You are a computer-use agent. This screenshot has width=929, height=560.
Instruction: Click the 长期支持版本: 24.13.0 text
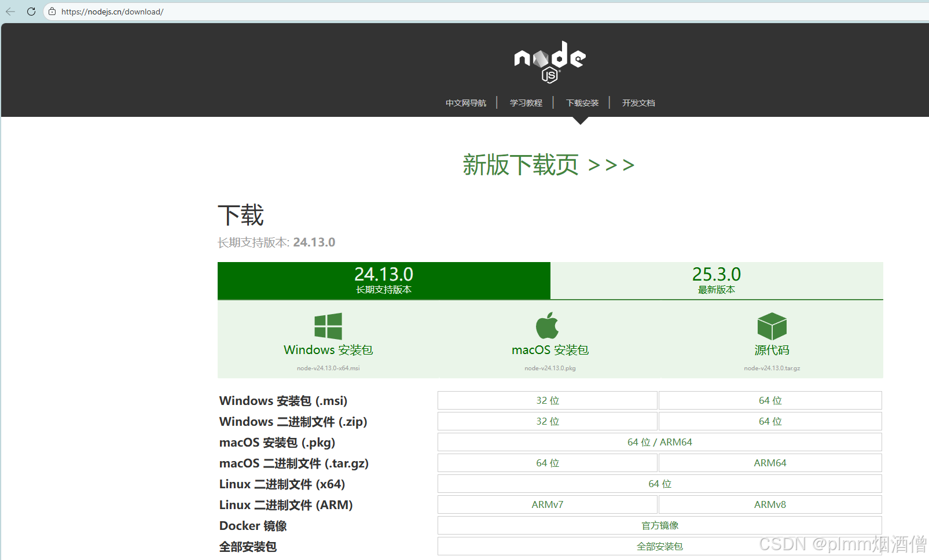(x=276, y=242)
